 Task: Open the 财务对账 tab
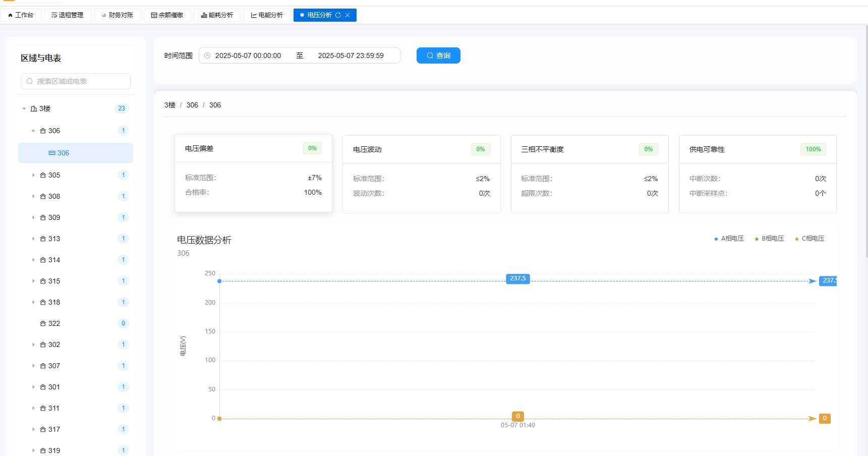117,15
